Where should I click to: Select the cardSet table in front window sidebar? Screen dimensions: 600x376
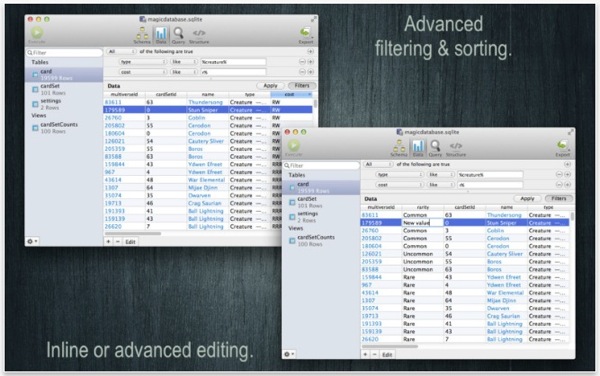[x=308, y=202]
